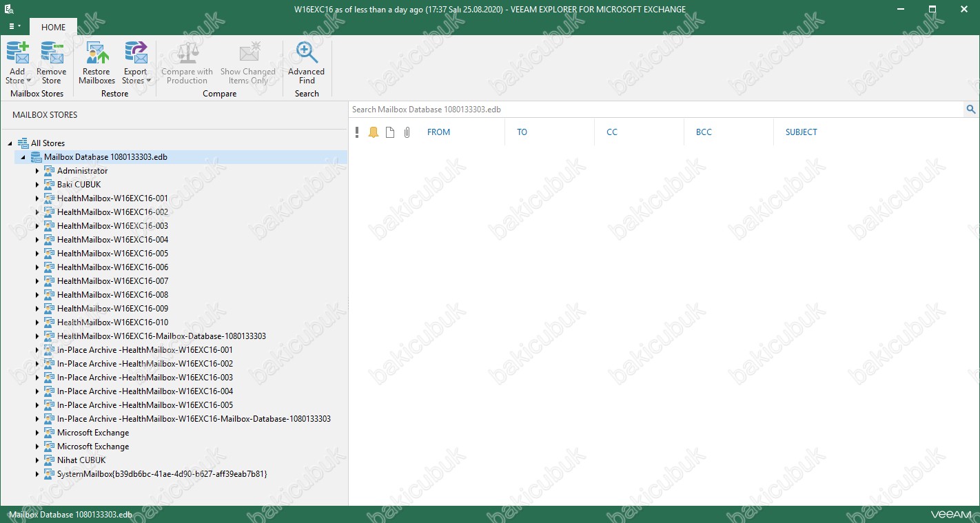Expand the HealthMailbox-W16EXC16-005 node
Image resolution: width=980 pixels, height=523 pixels.
tap(37, 254)
